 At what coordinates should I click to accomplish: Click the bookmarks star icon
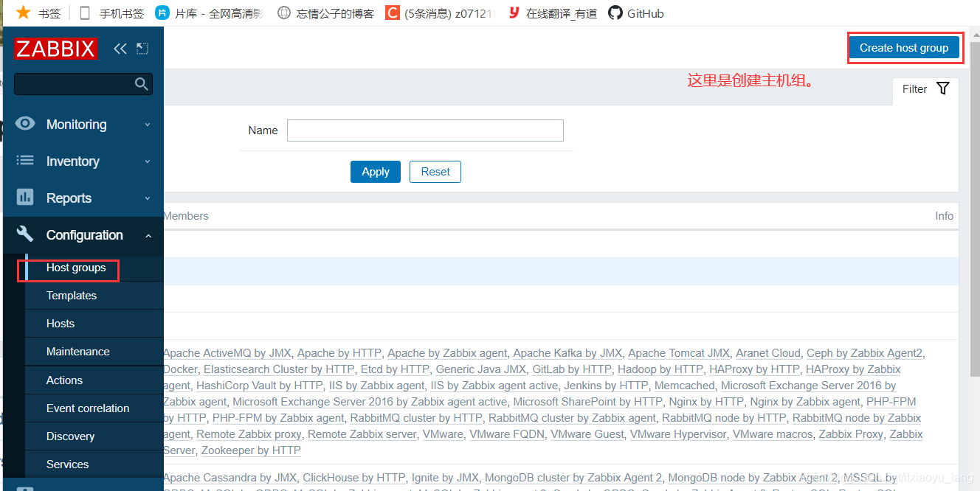(x=24, y=13)
